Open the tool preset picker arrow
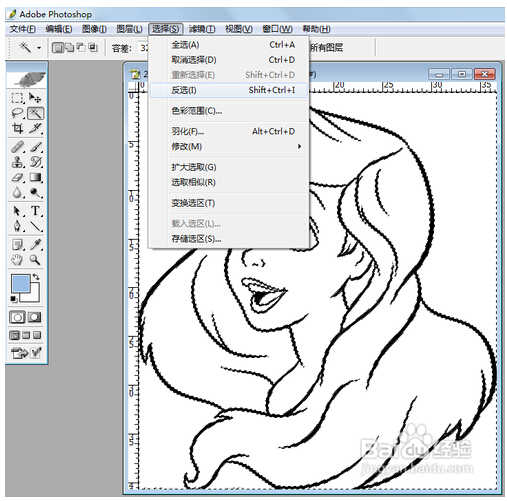 coord(39,48)
